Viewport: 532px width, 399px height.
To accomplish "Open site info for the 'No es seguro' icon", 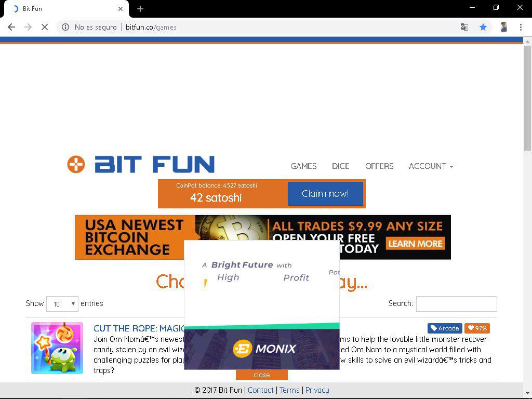I will [65, 27].
